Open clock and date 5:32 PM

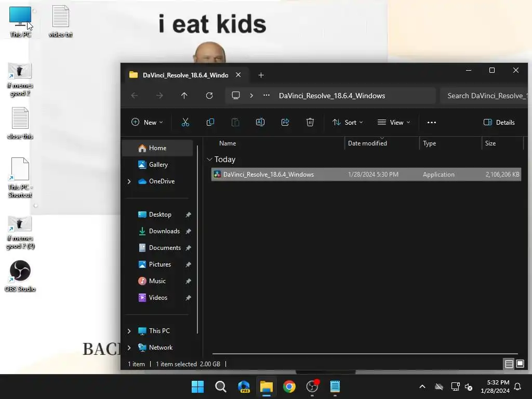(495, 387)
